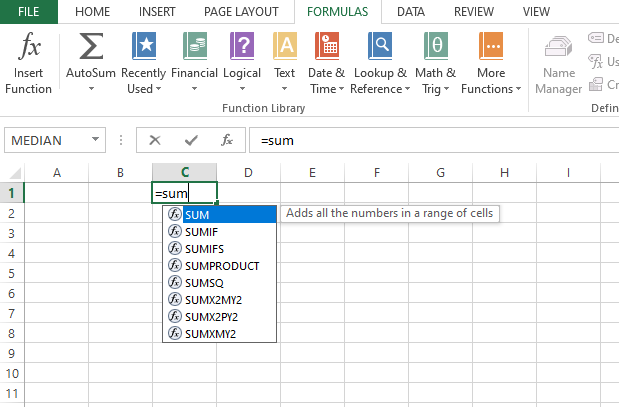Confirm the formula with the checkmark button
Viewport: 619px width, 407px height.
[x=191, y=141]
